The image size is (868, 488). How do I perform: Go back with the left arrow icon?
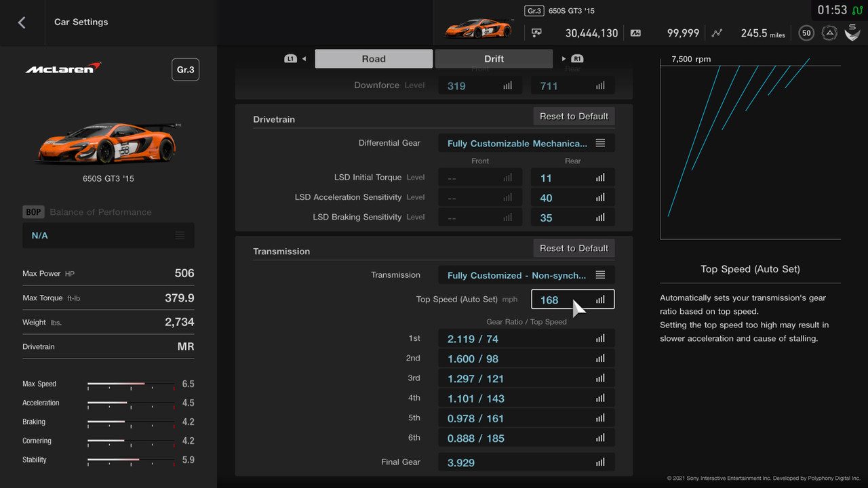coord(22,22)
